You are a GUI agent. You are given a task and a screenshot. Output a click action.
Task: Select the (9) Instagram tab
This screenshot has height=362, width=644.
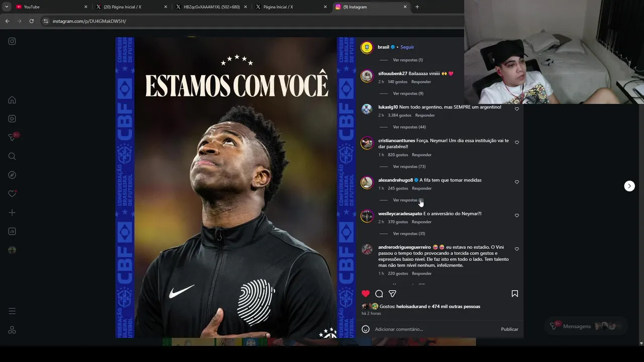[x=370, y=7]
